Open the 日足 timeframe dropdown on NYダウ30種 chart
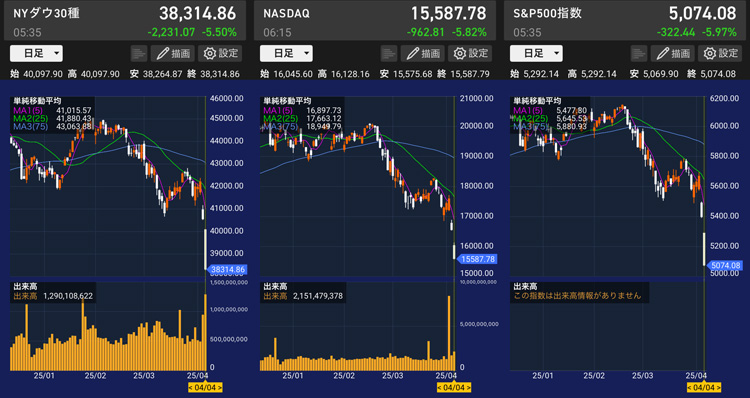Viewport: 750px width, 398px height. tap(36, 53)
